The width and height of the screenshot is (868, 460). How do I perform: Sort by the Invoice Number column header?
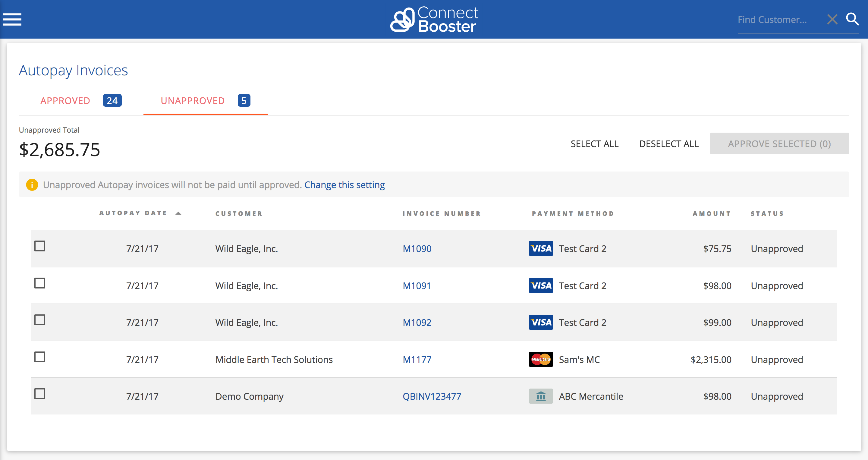[x=442, y=214]
